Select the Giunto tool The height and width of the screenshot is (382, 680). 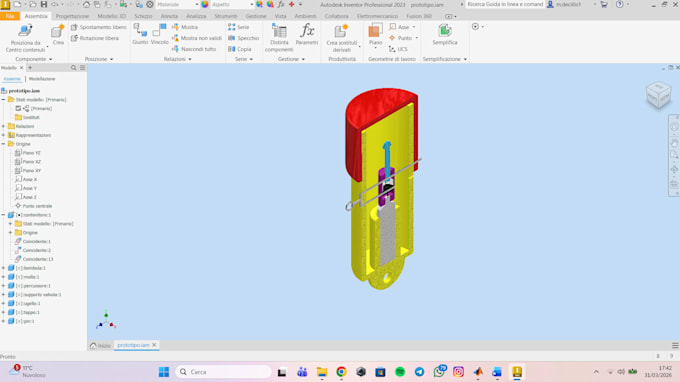tap(140, 34)
